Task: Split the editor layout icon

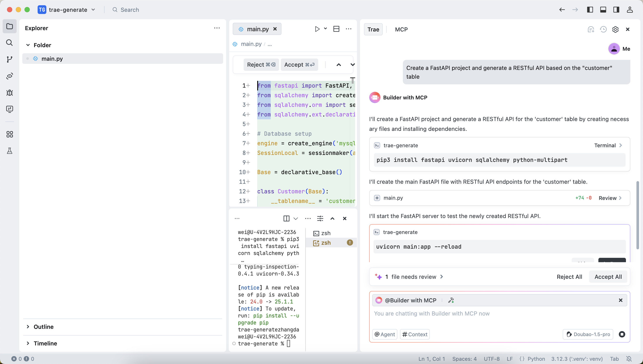Action: (x=336, y=29)
